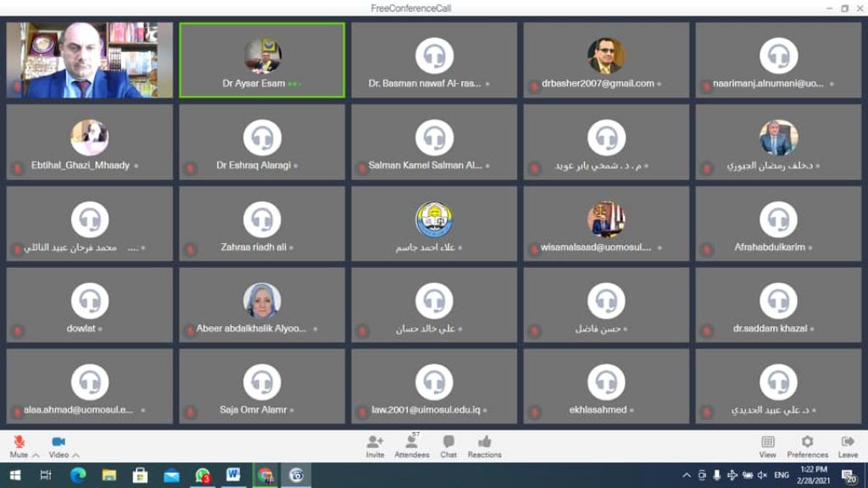The image size is (868, 488).
Task: Open the notification center icon
Action: pos(849,476)
